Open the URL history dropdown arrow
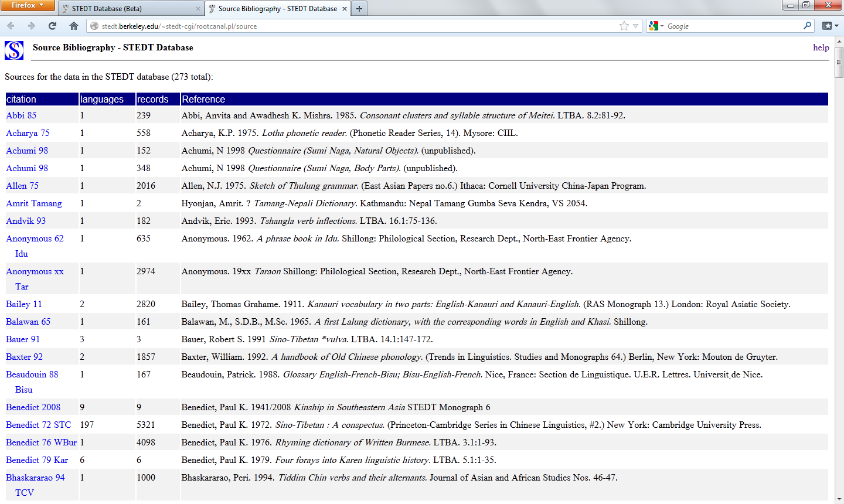The height and width of the screenshot is (504, 844). [635, 26]
